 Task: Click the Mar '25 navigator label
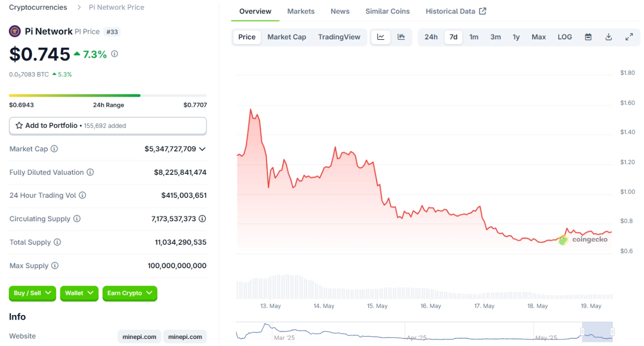click(x=284, y=338)
